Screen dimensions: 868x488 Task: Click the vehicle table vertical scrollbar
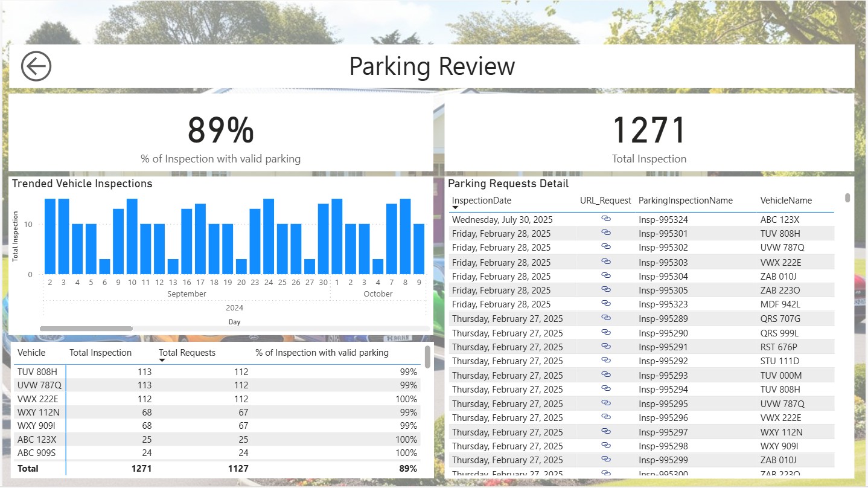[x=427, y=356]
